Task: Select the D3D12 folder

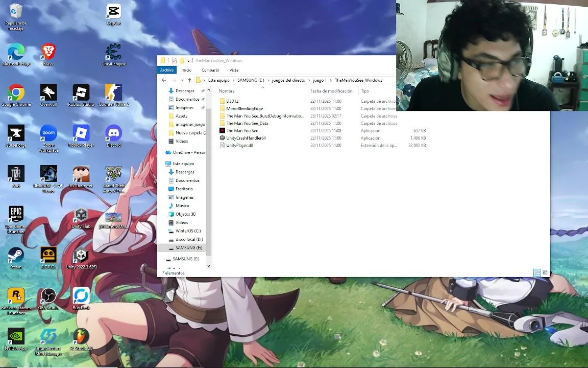Action: [229, 101]
